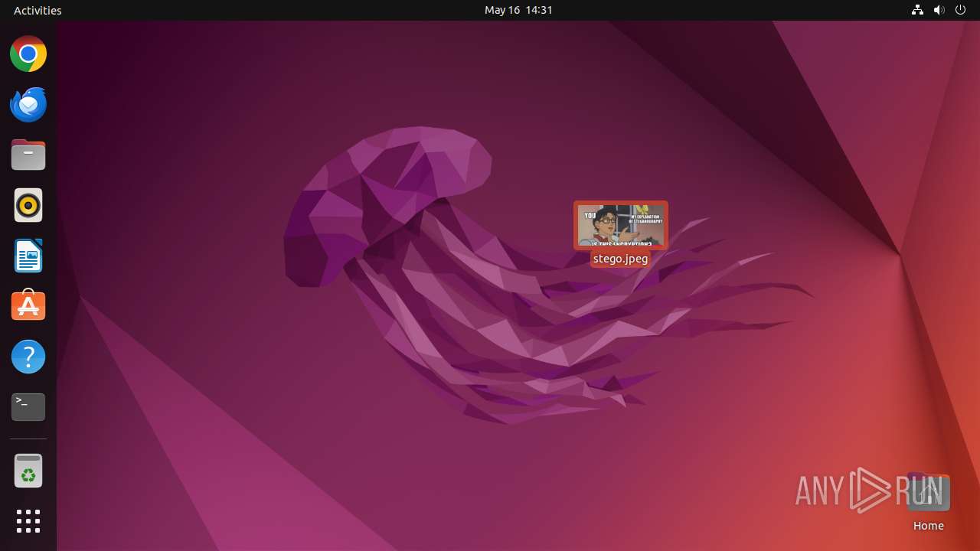Open Ubuntu Software store
The width and height of the screenshot is (980, 551).
click(x=28, y=306)
